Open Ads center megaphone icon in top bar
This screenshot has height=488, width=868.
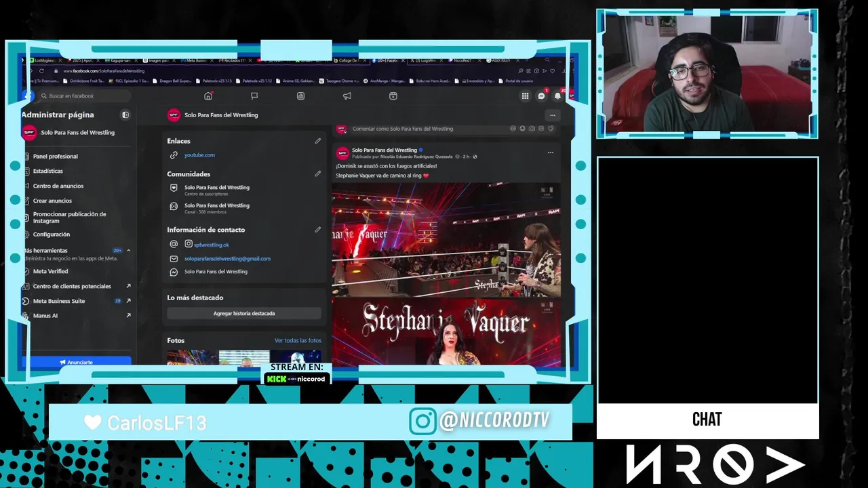click(347, 96)
